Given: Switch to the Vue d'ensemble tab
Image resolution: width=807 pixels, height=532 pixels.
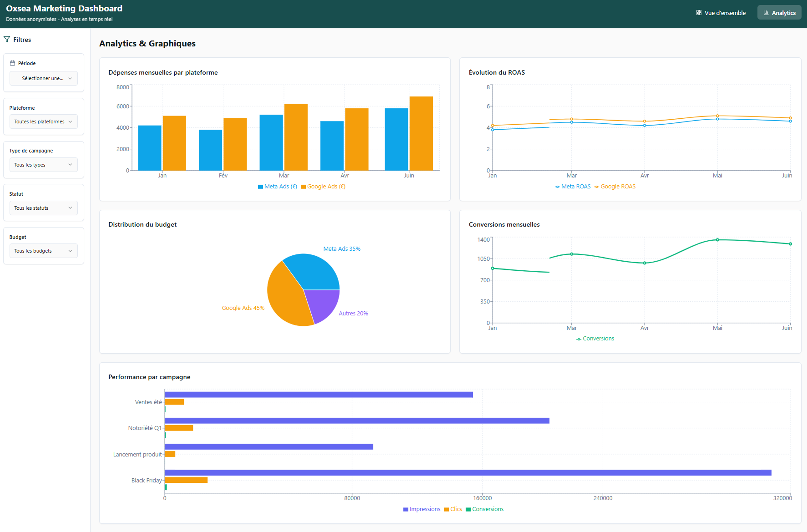Looking at the screenshot, I should tap(721, 13).
